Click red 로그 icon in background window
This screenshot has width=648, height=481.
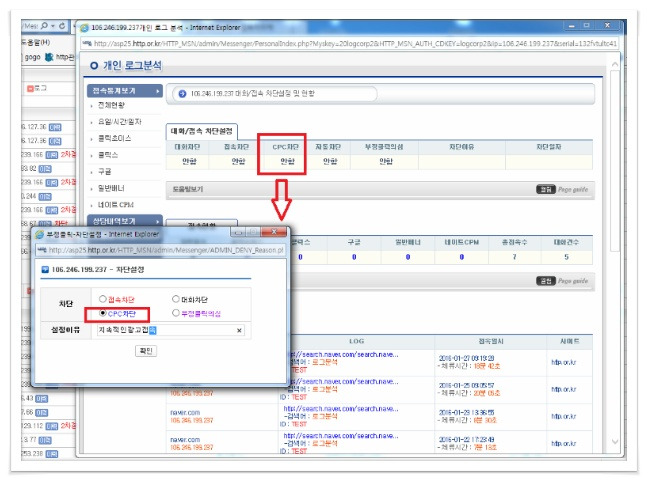(x=30, y=88)
